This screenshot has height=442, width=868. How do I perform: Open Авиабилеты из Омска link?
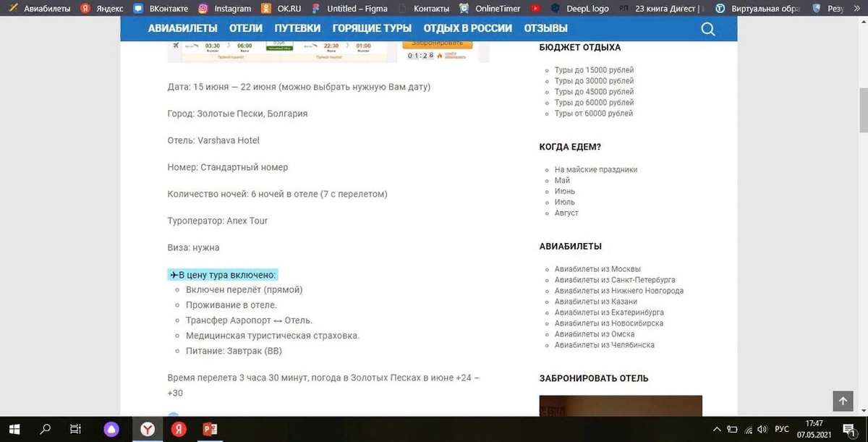point(595,334)
